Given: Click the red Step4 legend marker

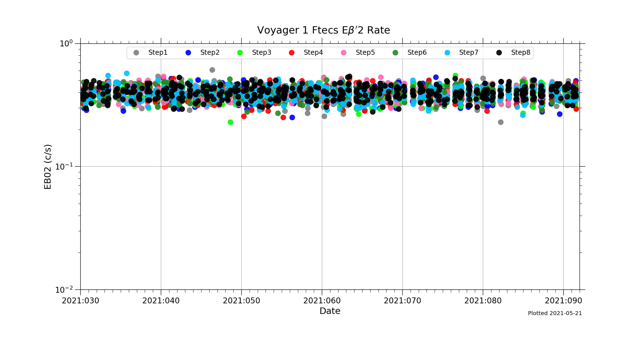Looking at the screenshot, I should (x=292, y=53).
